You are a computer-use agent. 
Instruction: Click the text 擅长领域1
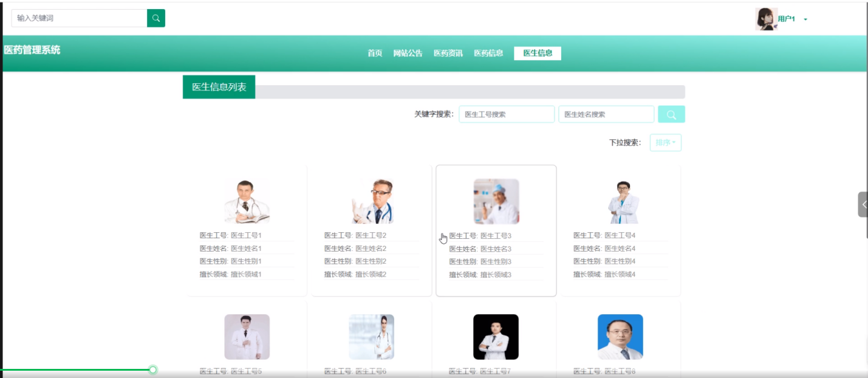246,275
